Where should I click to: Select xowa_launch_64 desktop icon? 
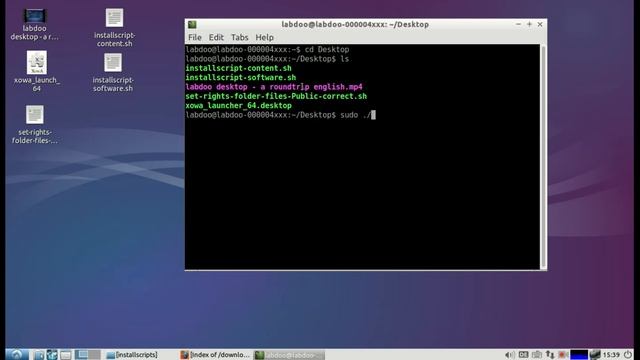pos(37,71)
